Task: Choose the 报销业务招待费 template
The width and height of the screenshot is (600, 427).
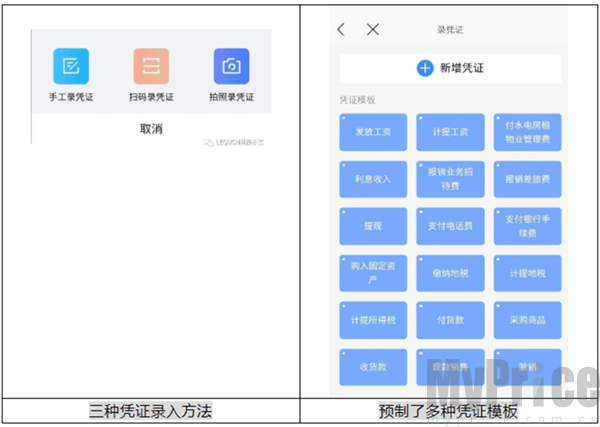Action: click(x=450, y=179)
